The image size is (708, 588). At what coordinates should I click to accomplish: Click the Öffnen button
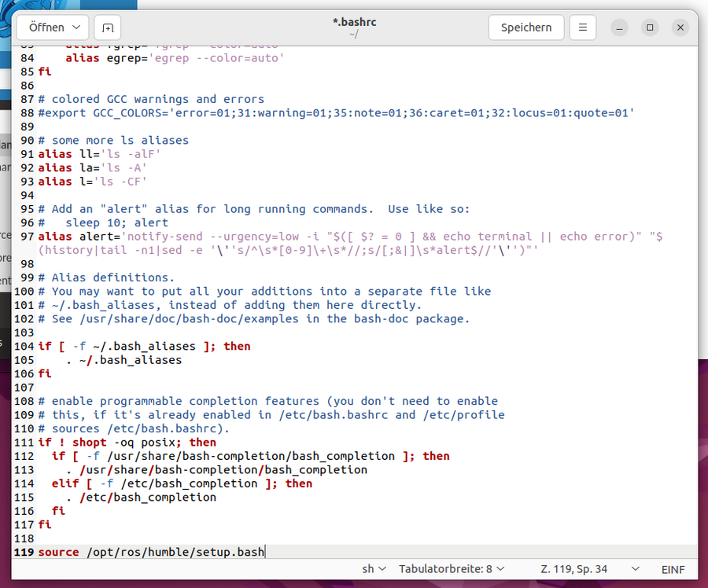[x=53, y=28]
